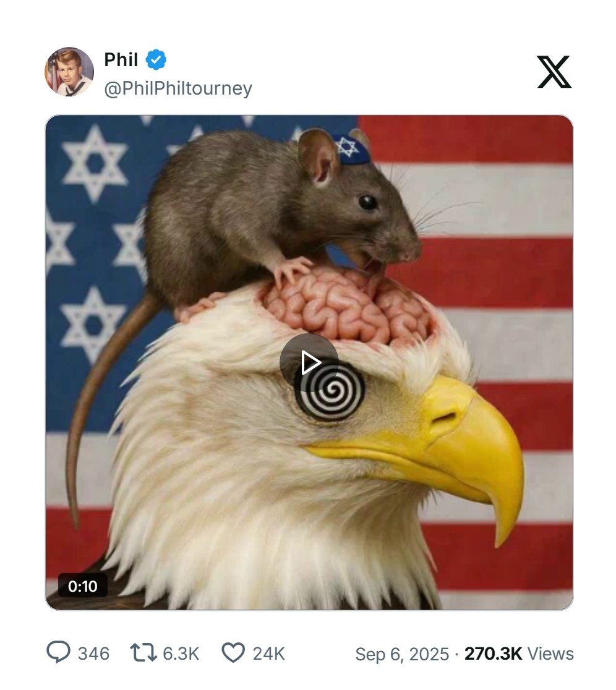Click the 270.3K view count number

(x=493, y=654)
